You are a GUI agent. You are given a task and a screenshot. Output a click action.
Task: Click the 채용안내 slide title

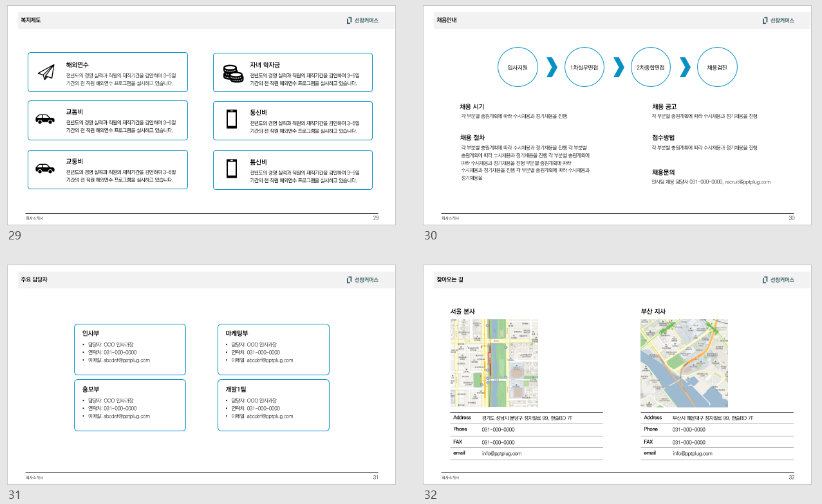pos(447,21)
